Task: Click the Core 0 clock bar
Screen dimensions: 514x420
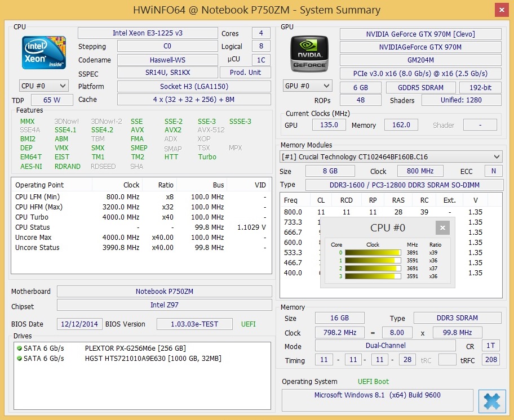Action: [x=373, y=252]
